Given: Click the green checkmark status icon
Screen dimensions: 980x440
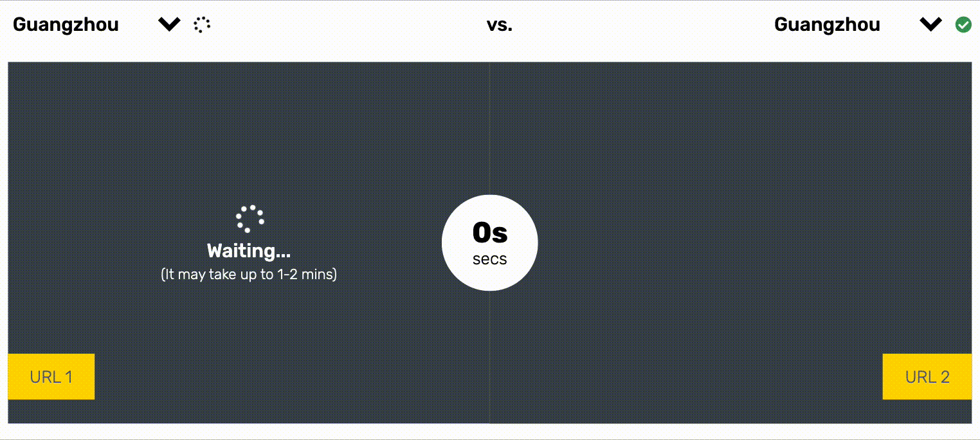Looking at the screenshot, I should point(963,25).
